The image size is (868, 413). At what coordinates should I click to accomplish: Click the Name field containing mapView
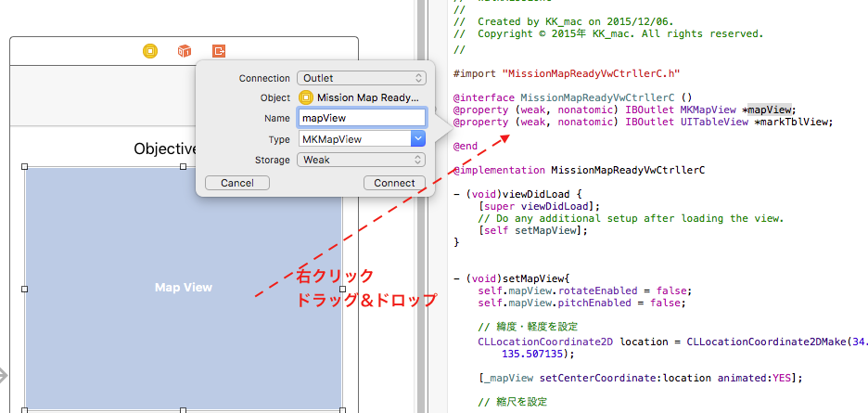[x=362, y=118]
